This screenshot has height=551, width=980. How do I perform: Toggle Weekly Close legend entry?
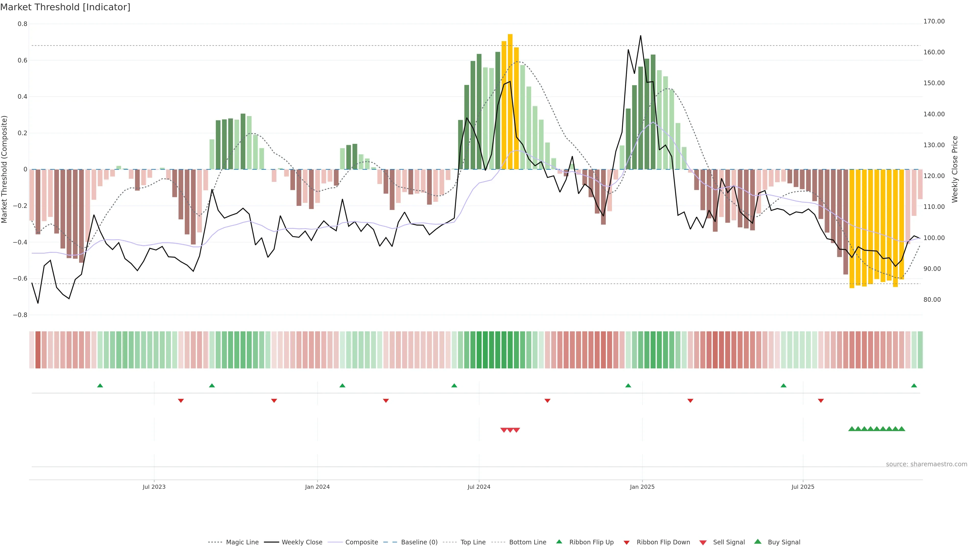[x=302, y=542]
